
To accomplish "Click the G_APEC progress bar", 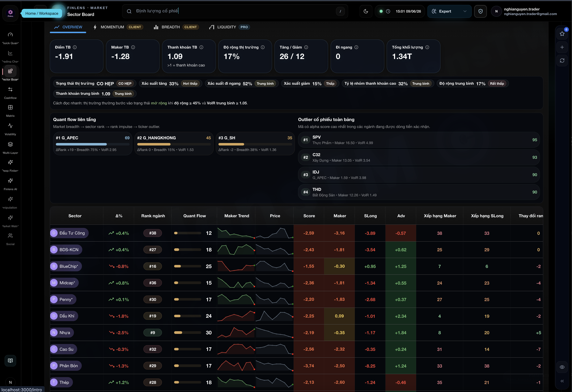I will click(93, 144).
